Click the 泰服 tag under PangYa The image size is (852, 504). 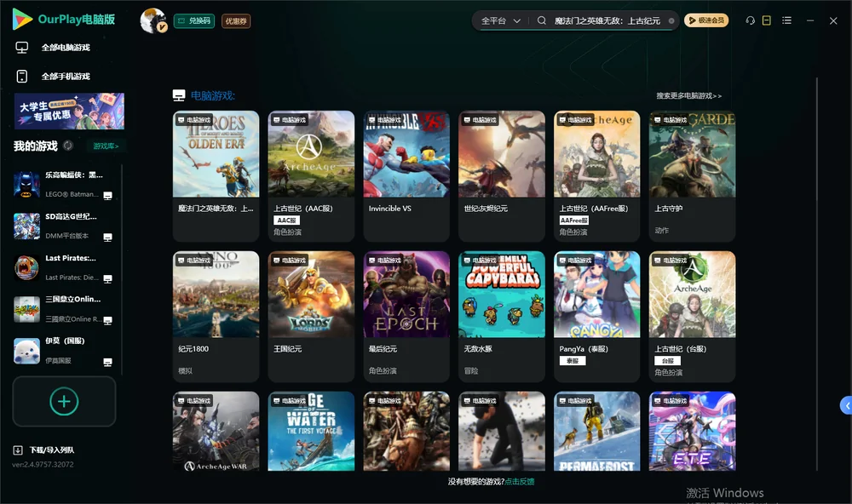pyautogui.click(x=573, y=361)
